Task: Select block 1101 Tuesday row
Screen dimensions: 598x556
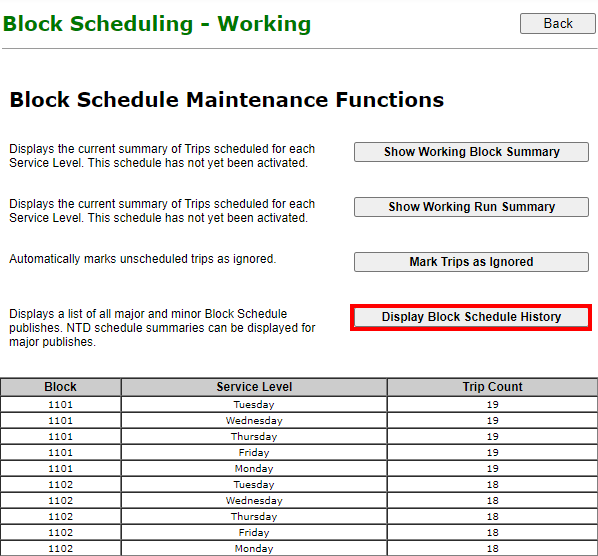Action: (x=299, y=404)
